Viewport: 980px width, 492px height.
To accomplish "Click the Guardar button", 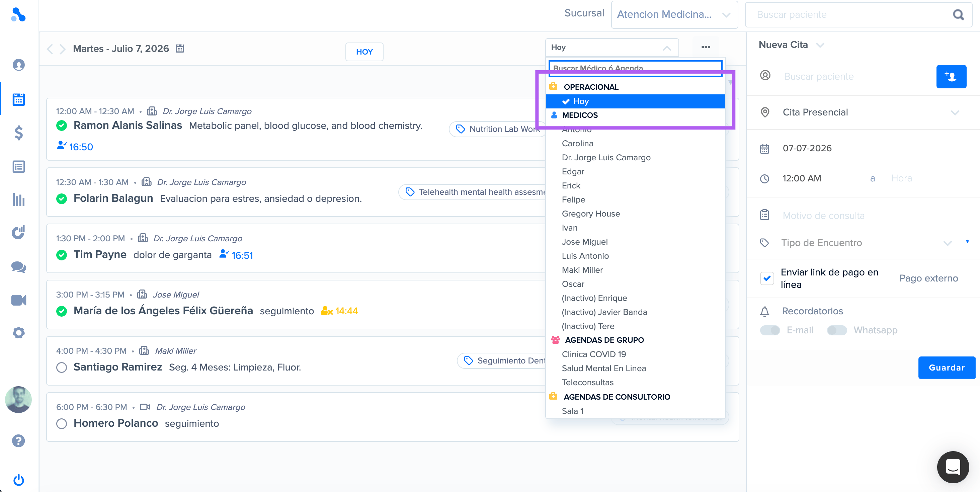I will coord(947,367).
